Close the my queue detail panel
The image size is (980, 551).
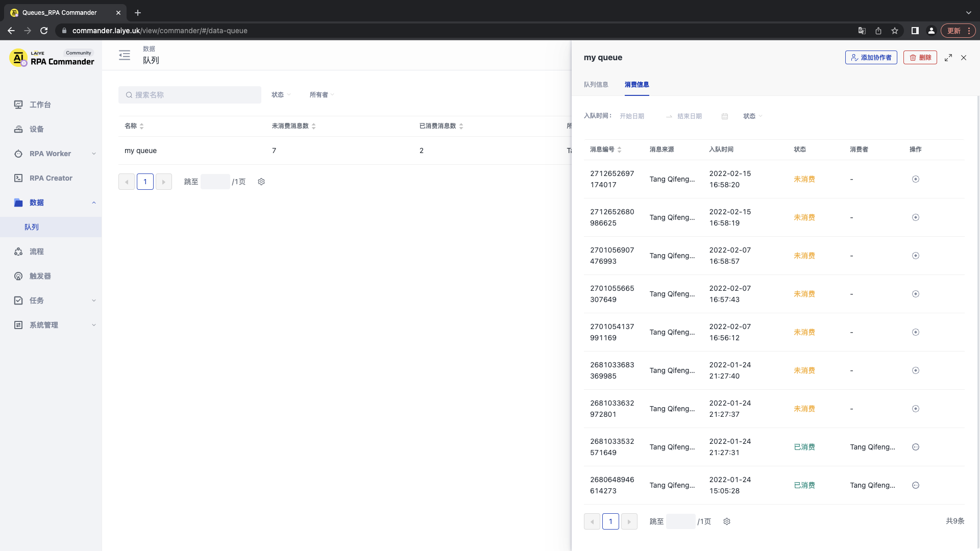(x=964, y=58)
